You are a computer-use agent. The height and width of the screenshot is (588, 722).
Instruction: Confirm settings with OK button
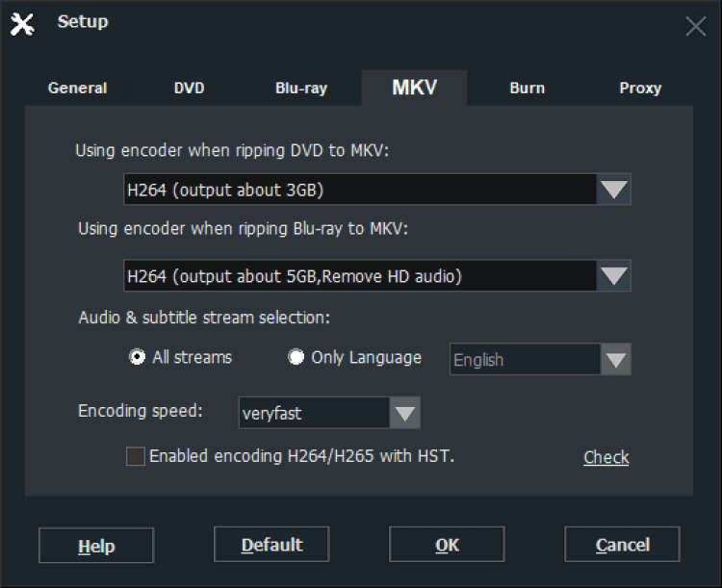447,545
